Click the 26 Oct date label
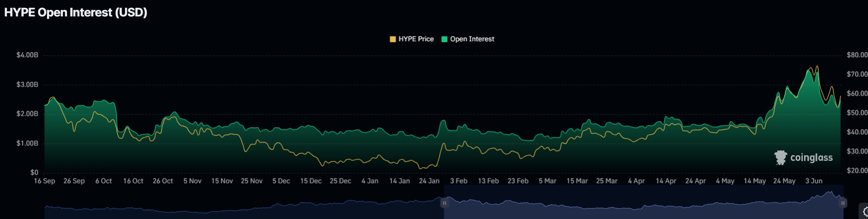The image size is (868, 219). tap(163, 181)
